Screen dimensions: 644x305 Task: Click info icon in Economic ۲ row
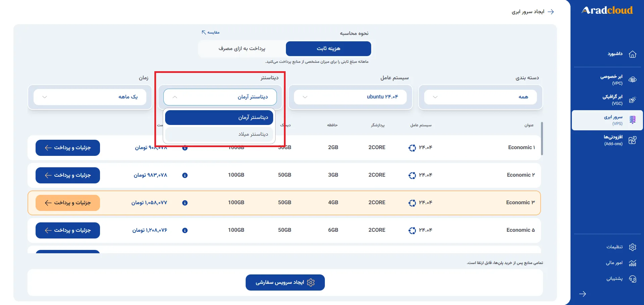(x=185, y=175)
